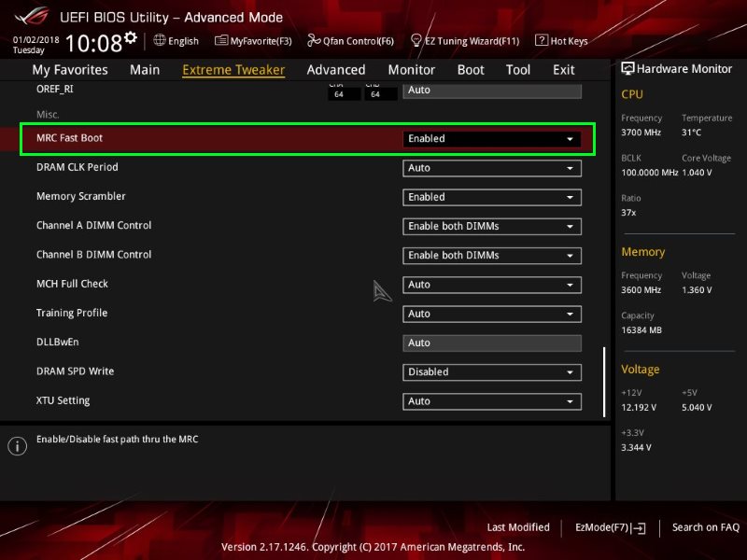Go to the Monitor tab
Viewport: 747px width, 560px height.
[412, 70]
